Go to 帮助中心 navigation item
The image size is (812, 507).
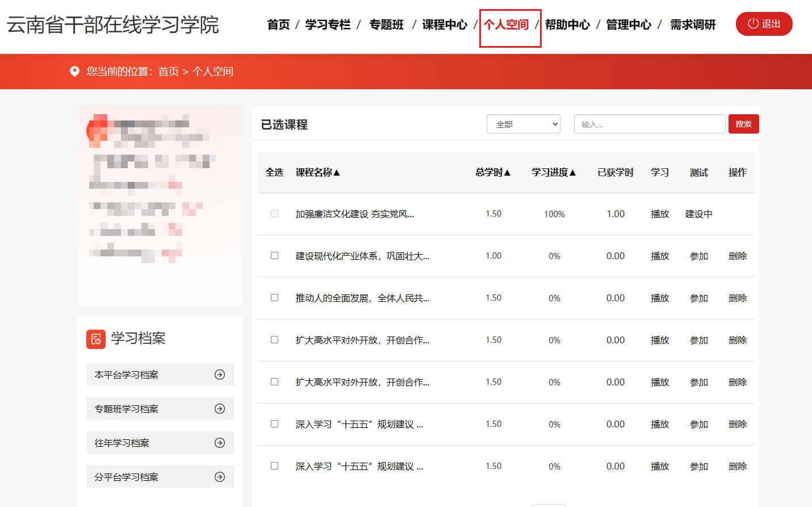click(x=567, y=24)
